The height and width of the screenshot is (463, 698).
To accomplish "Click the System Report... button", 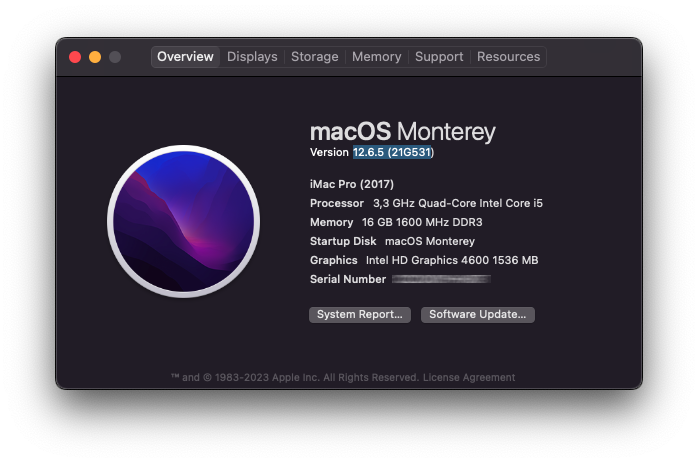I will [360, 315].
